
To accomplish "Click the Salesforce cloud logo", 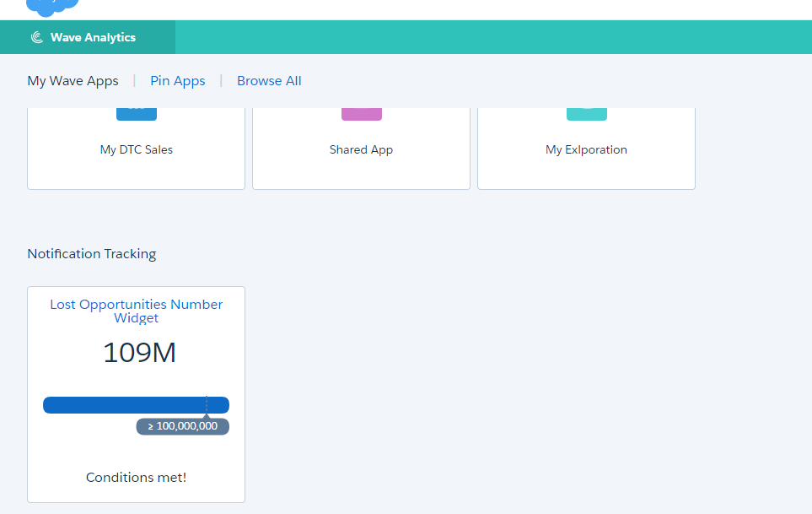I will [x=52, y=8].
